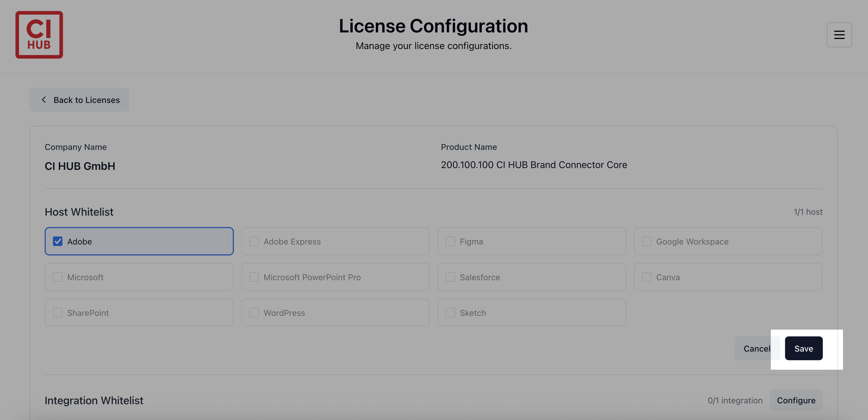The height and width of the screenshot is (420, 868).
Task: Enable the Adobe Express checkbox
Action: coord(254,241)
